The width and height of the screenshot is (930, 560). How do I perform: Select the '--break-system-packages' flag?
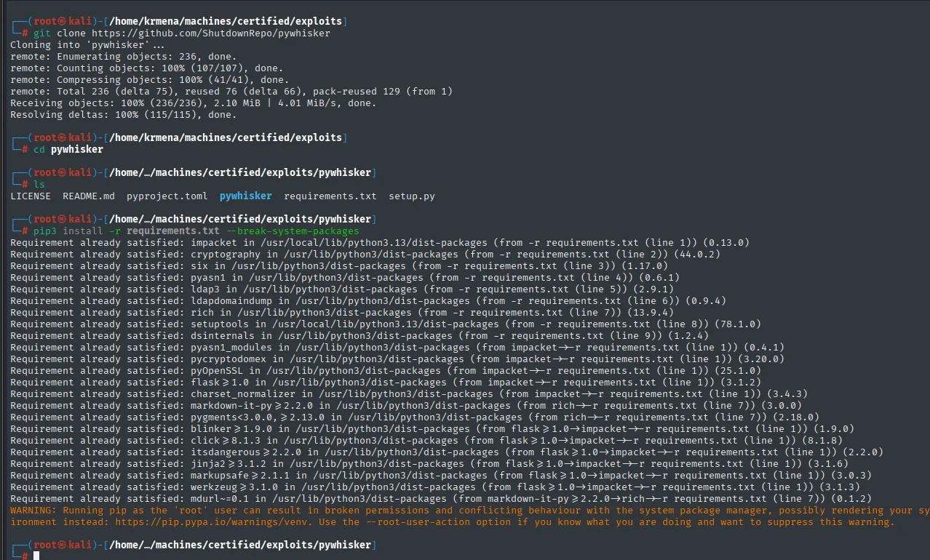tap(293, 231)
